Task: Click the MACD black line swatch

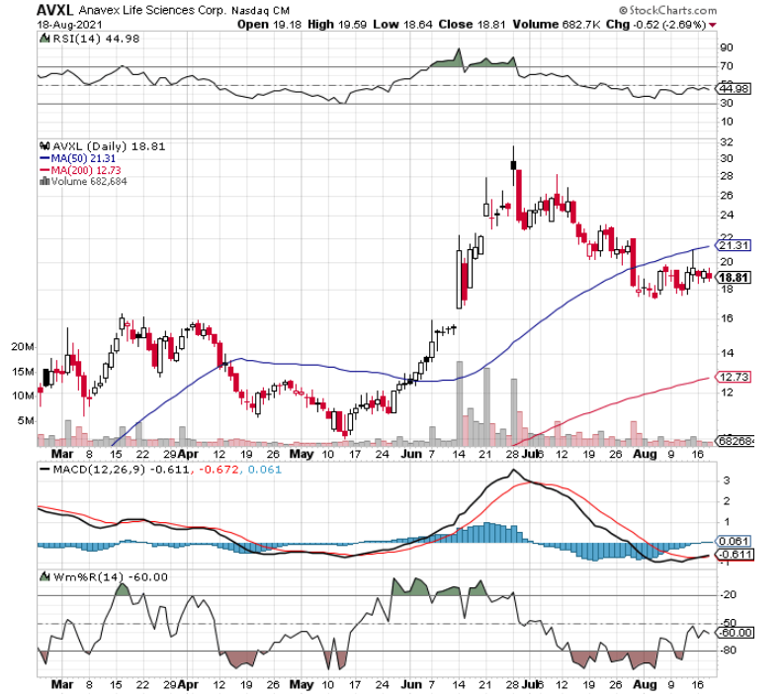Action: 44,470
